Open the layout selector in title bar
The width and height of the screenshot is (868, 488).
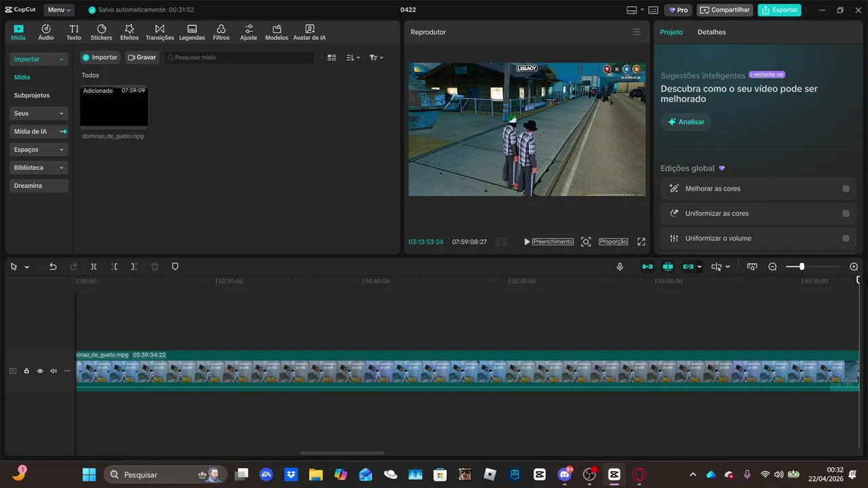coord(634,10)
